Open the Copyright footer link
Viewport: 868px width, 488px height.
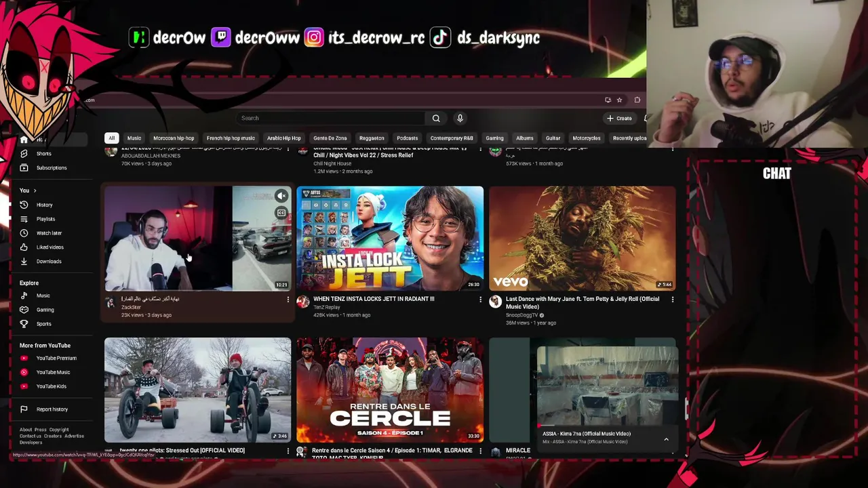(58, 430)
